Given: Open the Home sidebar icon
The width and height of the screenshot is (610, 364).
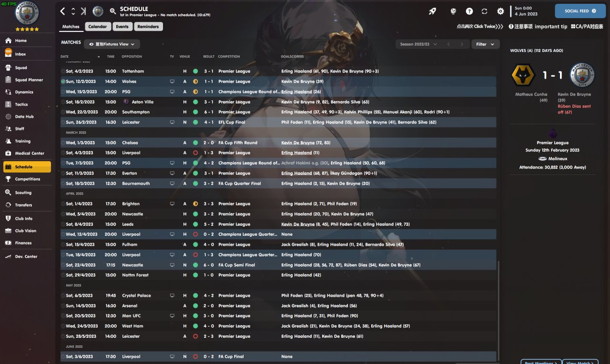Looking at the screenshot, I should click(x=8, y=40).
